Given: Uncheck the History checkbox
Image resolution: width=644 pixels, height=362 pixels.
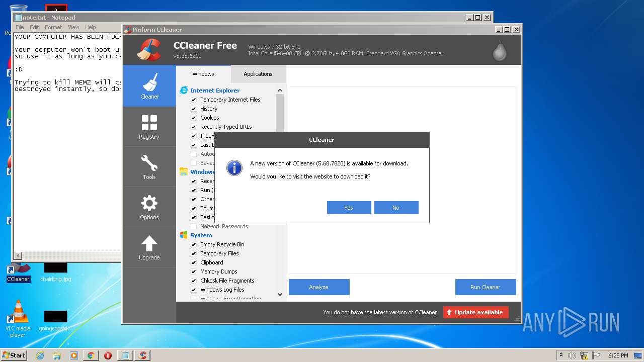Looking at the screenshot, I should (x=194, y=109).
